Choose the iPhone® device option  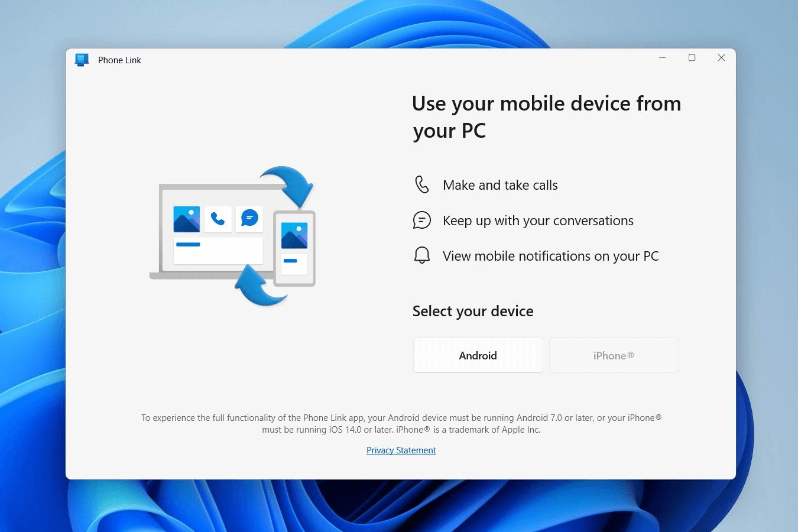(614, 355)
